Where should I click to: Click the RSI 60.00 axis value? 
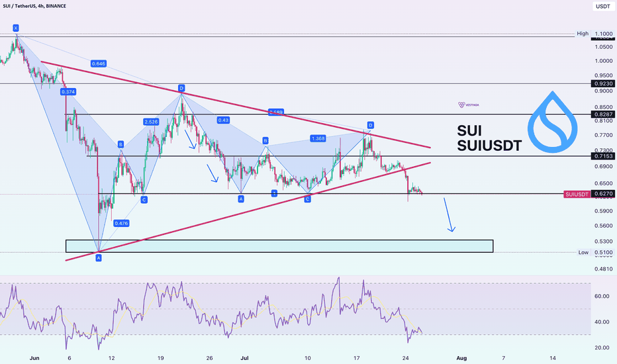(x=602, y=296)
